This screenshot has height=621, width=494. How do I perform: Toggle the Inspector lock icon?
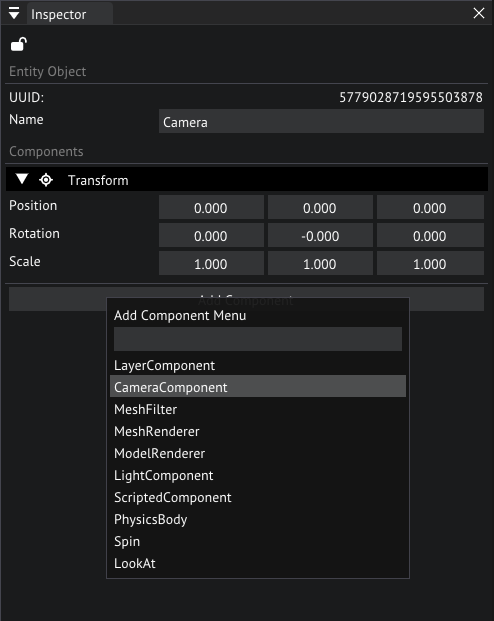[x=19, y=44]
